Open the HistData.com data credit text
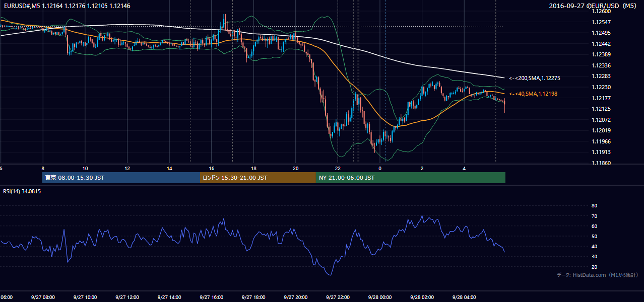This screenshot has height=302, width=644. pyautogui.click(x=598, y=275)
